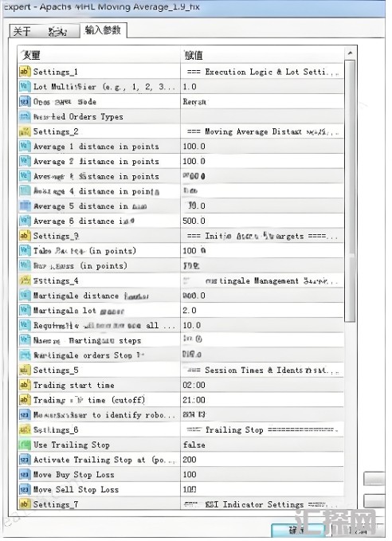Click icon beside Martingale lot row
The width and height of the screenshot is (392, 541).
[25, 310]
